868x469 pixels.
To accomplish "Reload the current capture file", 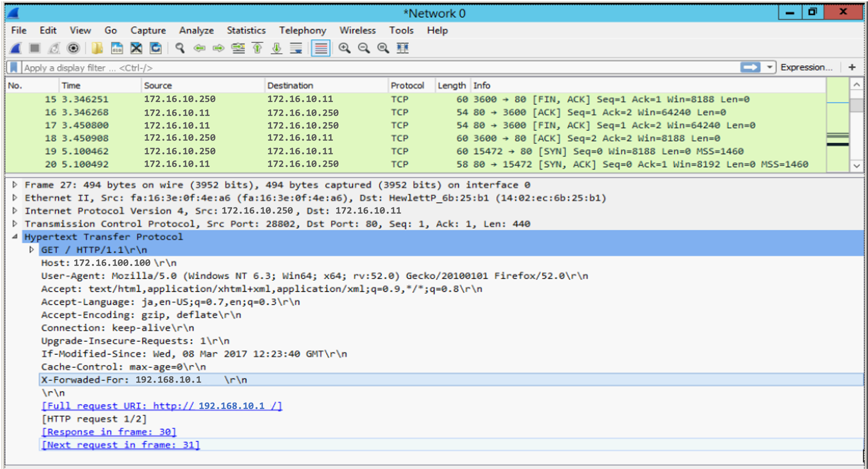I will point(156,48).
